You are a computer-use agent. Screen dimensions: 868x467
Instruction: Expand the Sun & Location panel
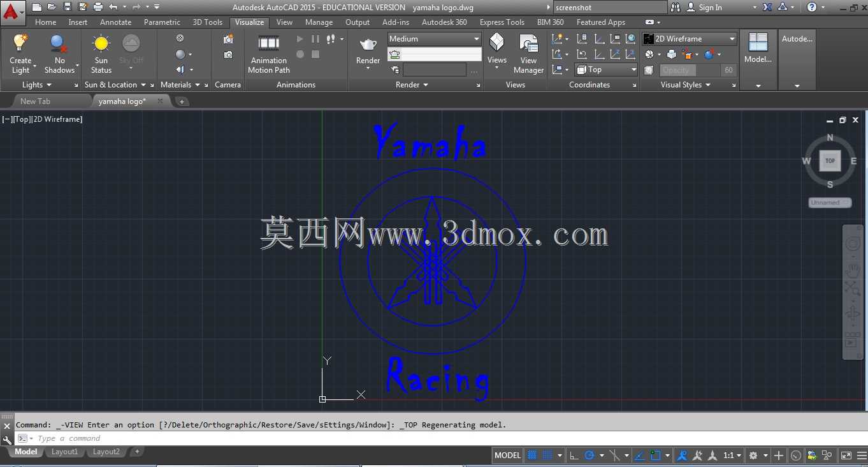[x=115, y=85]
